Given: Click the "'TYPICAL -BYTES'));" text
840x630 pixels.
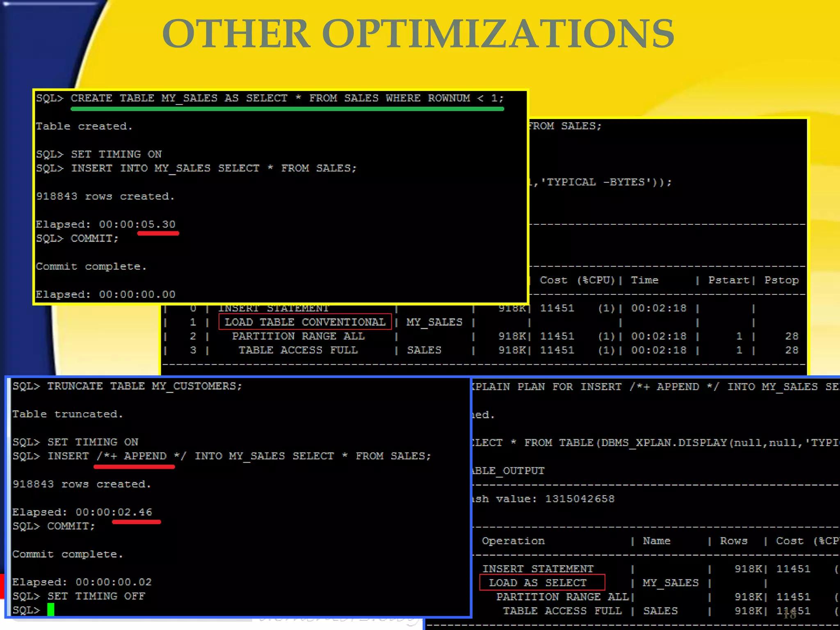Looking at the screenshot, I should point(606,182).
